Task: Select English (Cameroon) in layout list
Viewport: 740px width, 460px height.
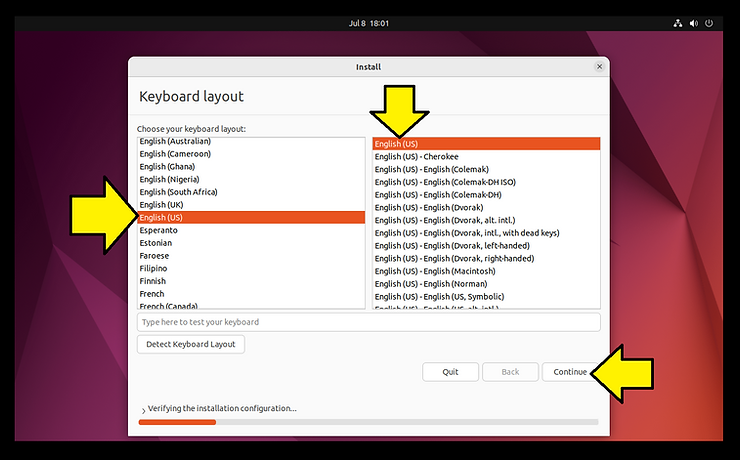Action: tap(251, 154)
